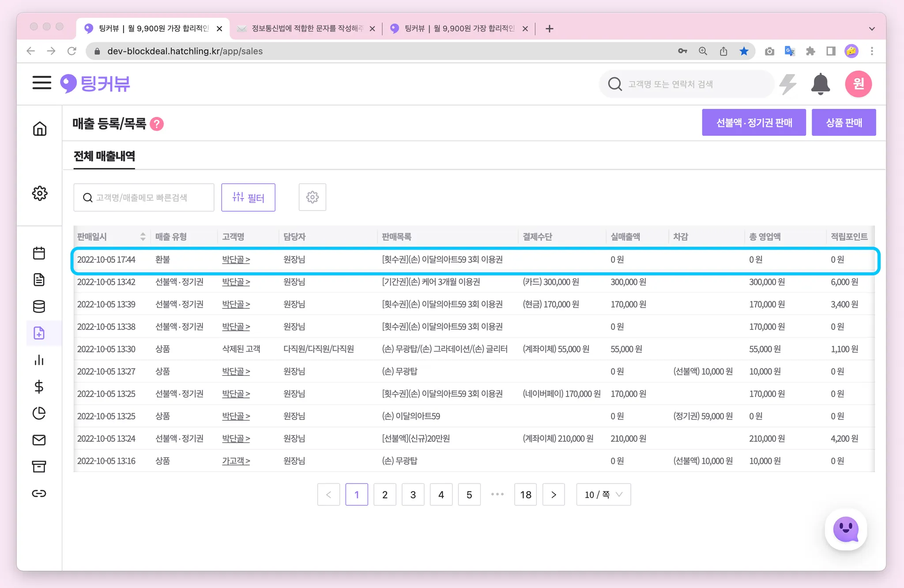Click the 고객명/매출메모 빠른검색 field

[144, 198]
